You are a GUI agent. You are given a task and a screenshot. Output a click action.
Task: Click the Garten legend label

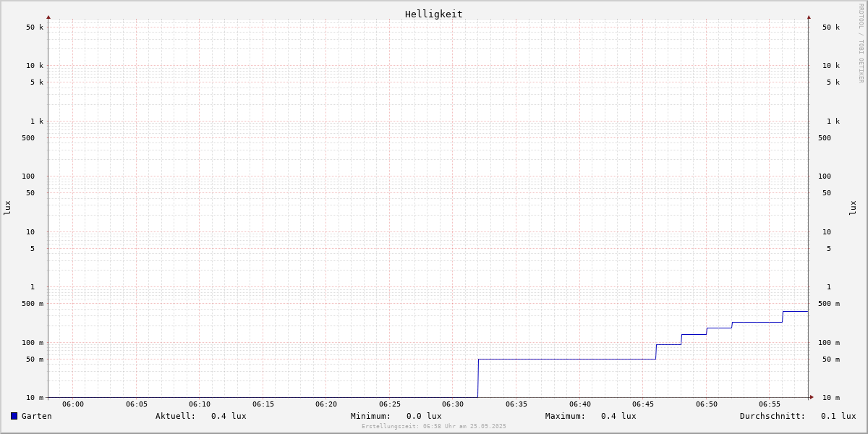click(x=36, y=416)
